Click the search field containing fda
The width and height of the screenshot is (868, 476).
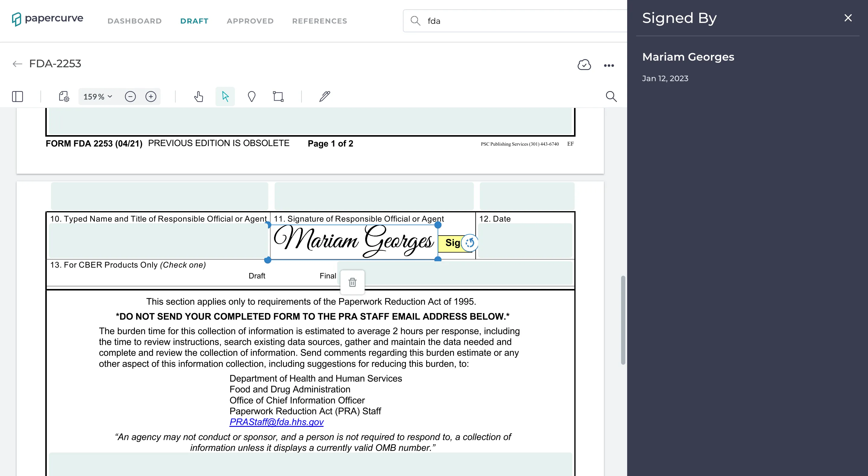(515, 21)
